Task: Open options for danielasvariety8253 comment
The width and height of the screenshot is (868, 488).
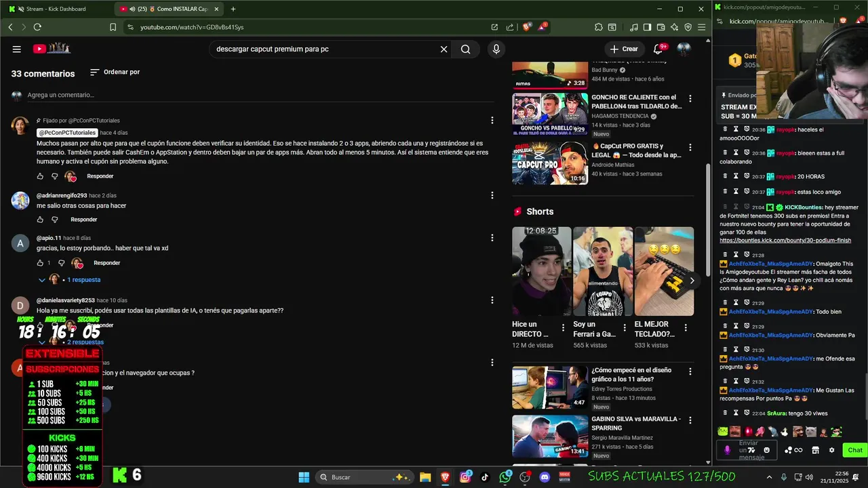Action: click(x=492, y=300)
